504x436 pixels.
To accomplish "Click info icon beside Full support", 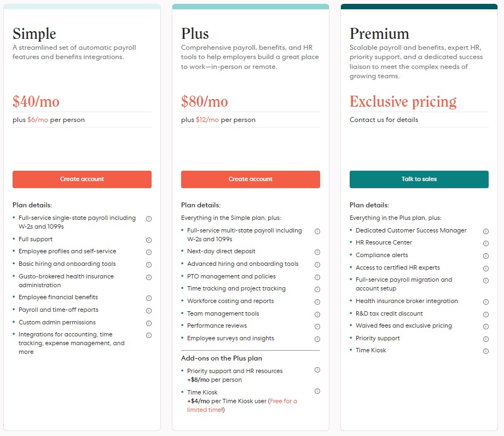I will click(149, 240).
